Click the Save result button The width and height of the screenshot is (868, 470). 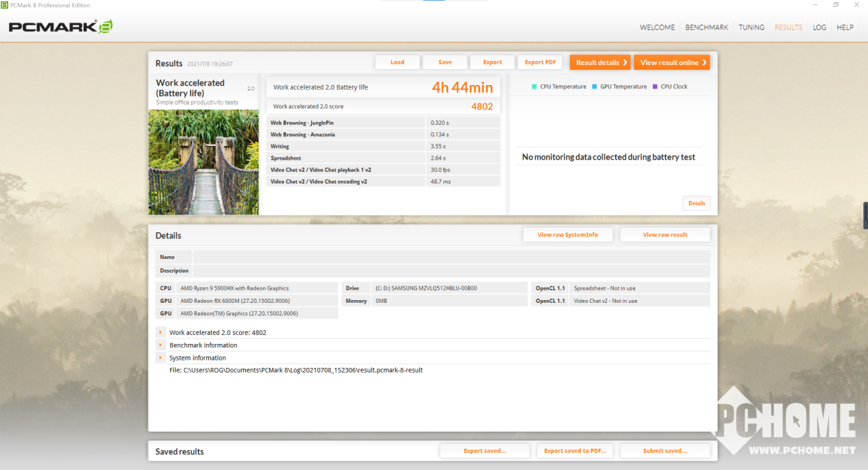pyautogui.click(x=445, y=62)
